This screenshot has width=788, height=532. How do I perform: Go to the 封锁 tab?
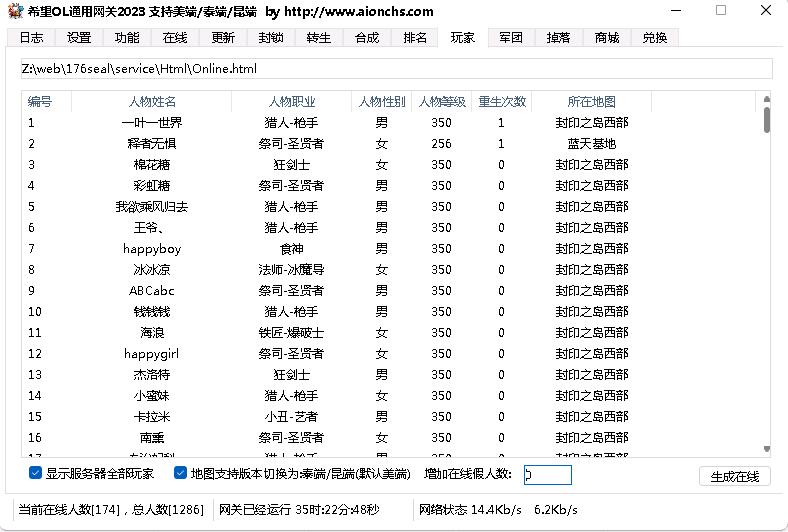tap(271, 38)
